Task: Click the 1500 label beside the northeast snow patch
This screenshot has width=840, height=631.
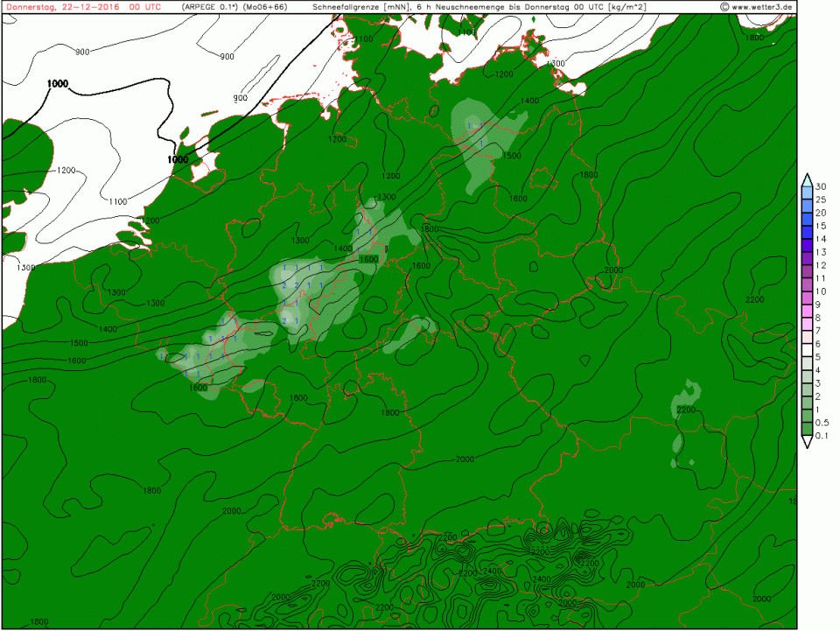Action: [x=512, y=156]
